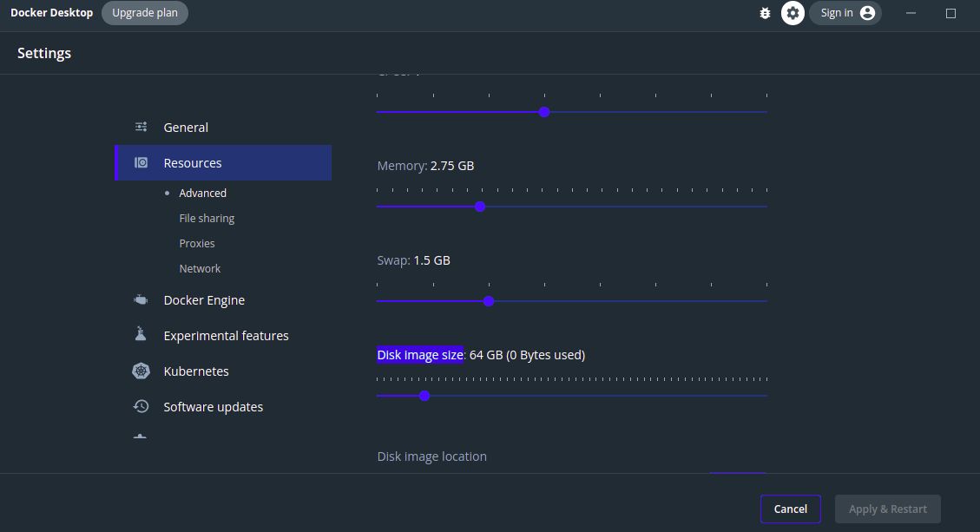
Task: Open Experimental features settings
Action: pyautogui.click(x=223, y=336)
